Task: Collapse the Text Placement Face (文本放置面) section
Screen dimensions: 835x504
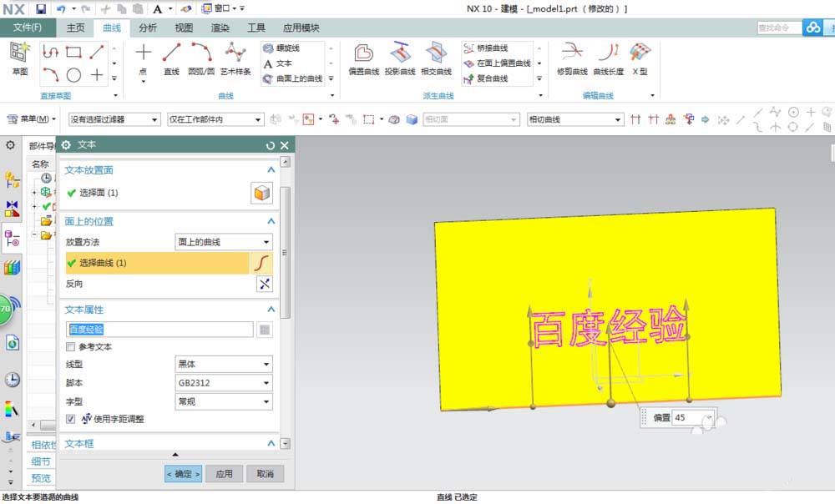Action: 271,169
